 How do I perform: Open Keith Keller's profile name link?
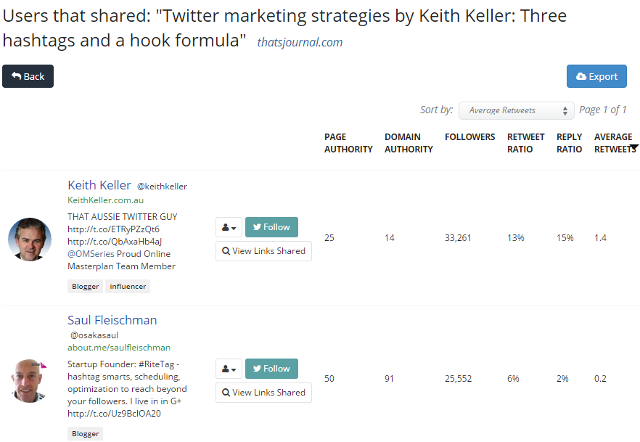99,185
